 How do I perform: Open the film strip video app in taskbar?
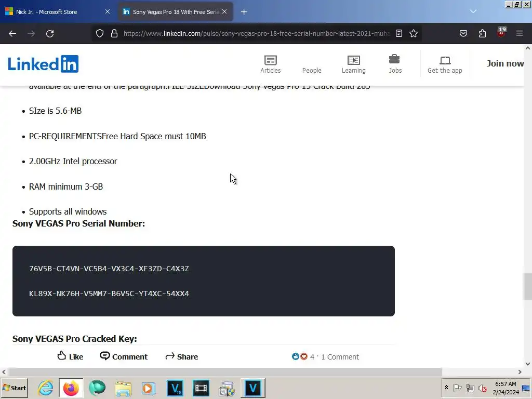click(201, 388)
